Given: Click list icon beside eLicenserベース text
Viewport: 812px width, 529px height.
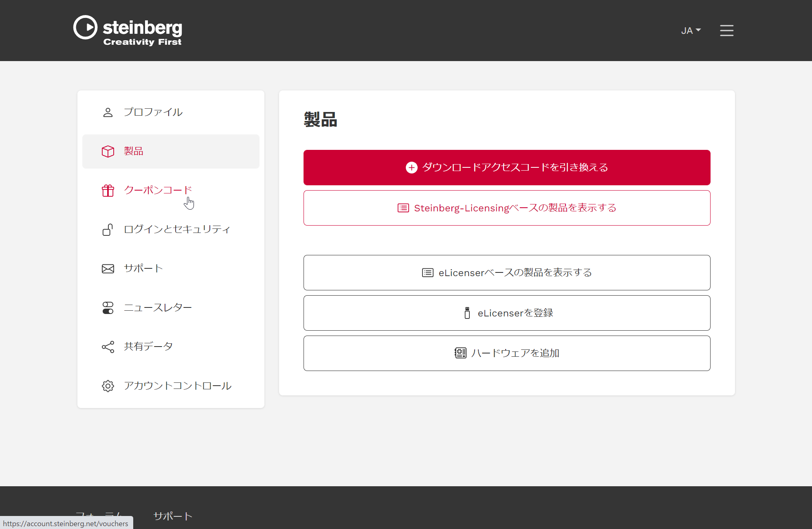Looking at the screenshot, I should (428, 273).
